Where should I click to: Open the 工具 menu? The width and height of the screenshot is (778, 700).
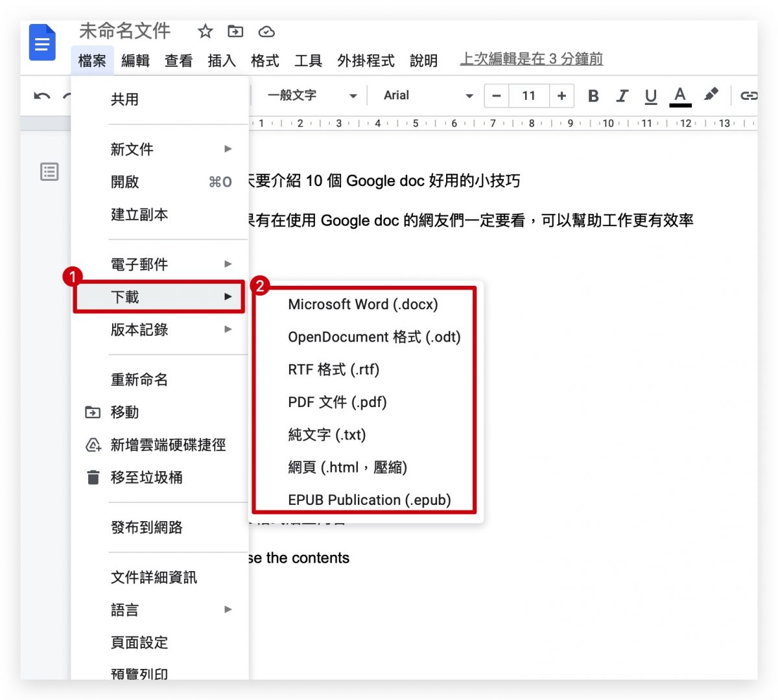309,61
